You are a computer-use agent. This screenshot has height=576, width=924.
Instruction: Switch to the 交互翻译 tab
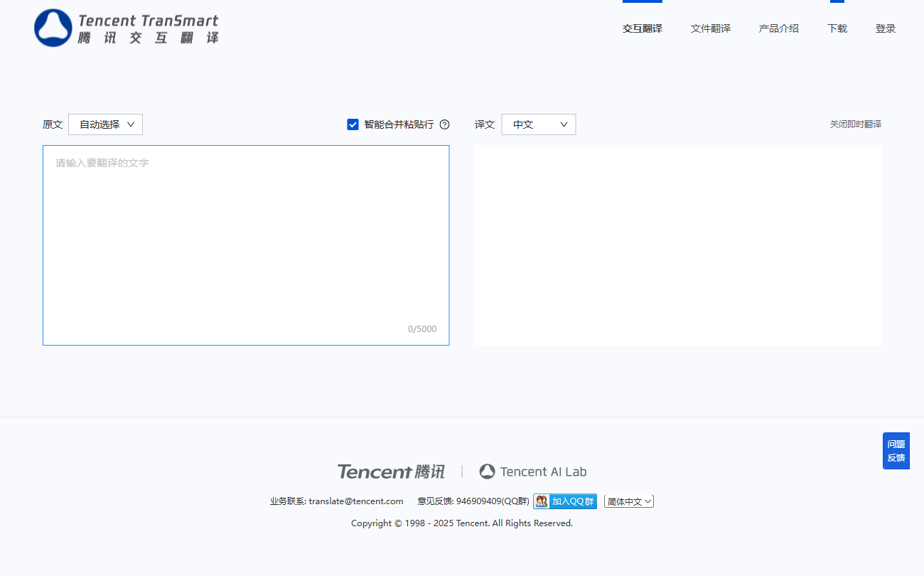coord(643,28)
